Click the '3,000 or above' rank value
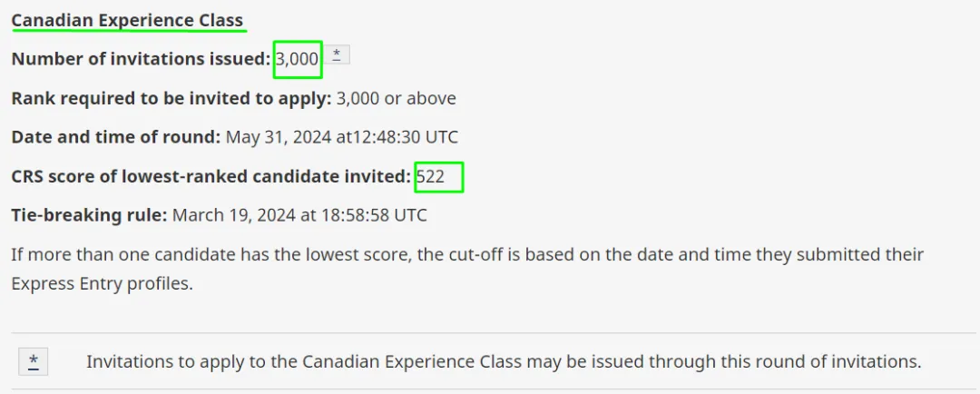This screenshot has height=394, width=980. click(397, 98)
